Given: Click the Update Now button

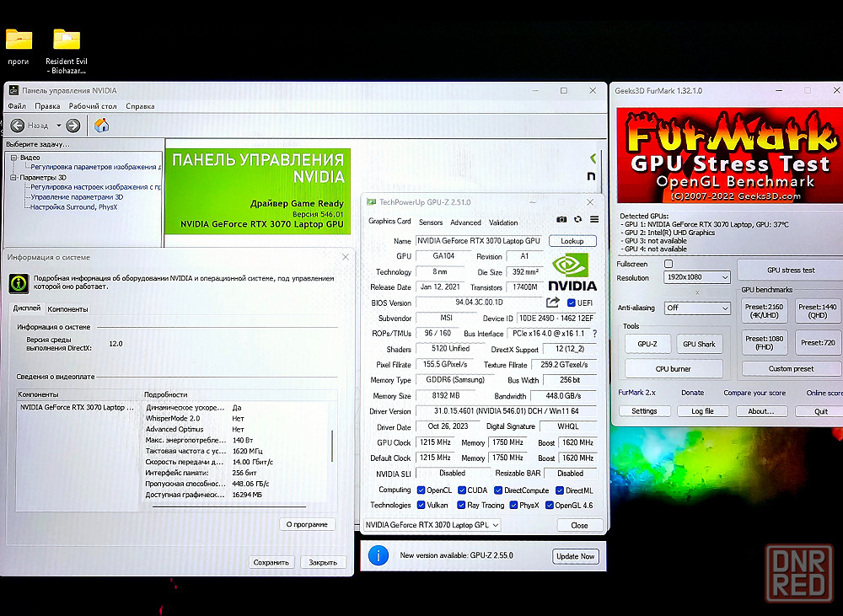Looking at the screenshot, I should [575, 556].
